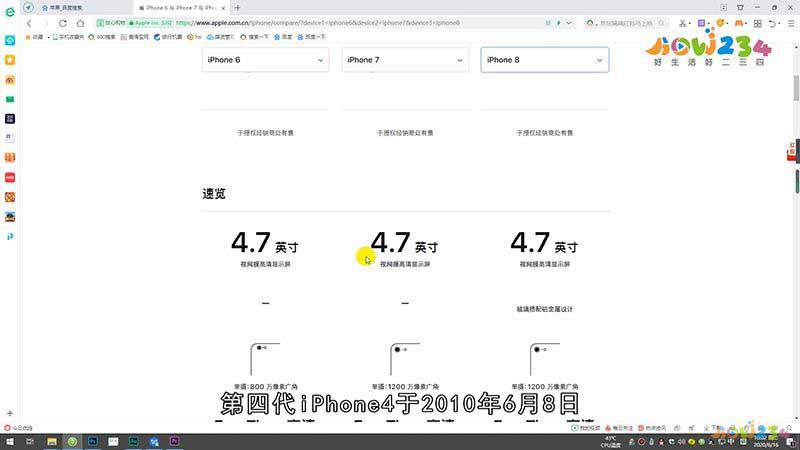This screenshot has width=800, height=450.
Task: Open the 360搜索 bookmark
Action: (102, 37)
